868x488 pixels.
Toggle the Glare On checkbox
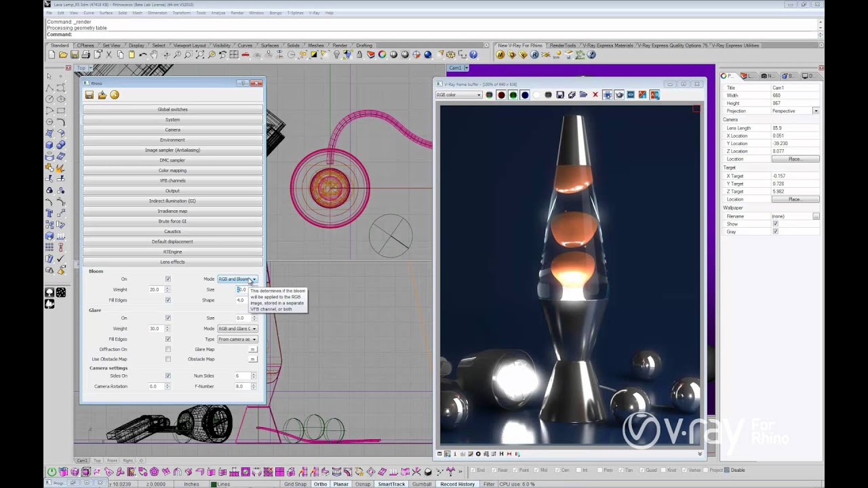(x=168, y=318)
